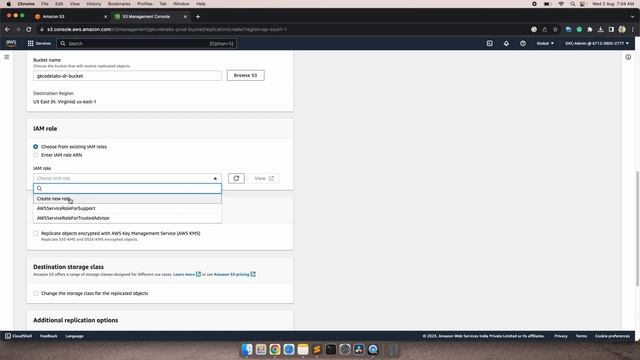Image resolution: width=640 pixels, height=360 pixels.
Task: Open Chrome three-dot menu
Action: click(633, 29)
